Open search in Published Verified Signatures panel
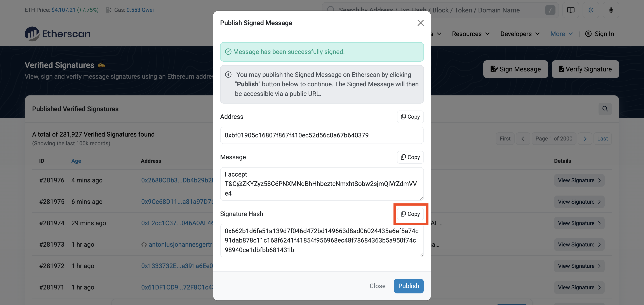 click(605, 109)
